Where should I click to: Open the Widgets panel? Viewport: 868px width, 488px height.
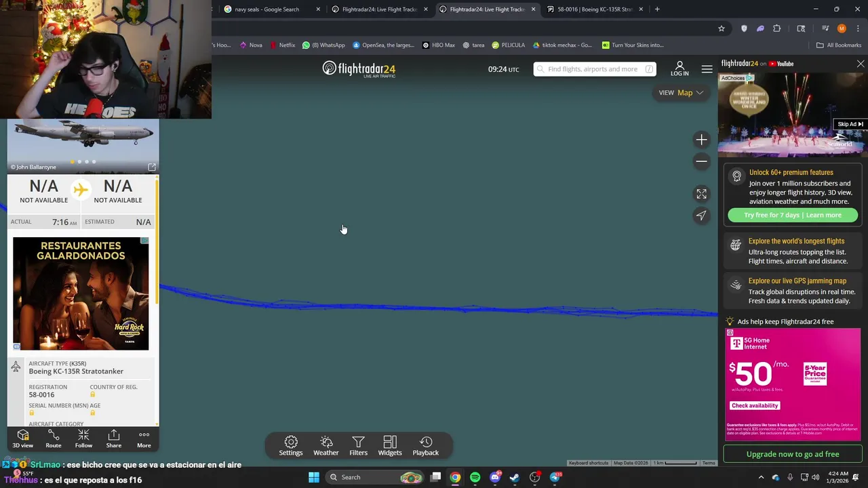click(x=390, y=446)
